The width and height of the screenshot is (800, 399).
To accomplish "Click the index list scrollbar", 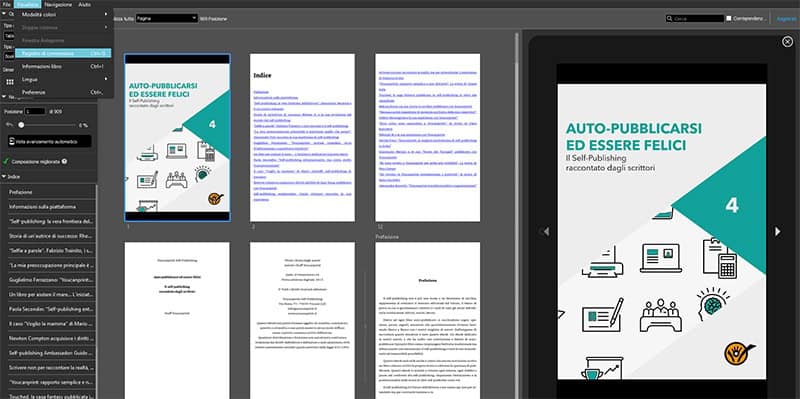I will pos(97,292).
